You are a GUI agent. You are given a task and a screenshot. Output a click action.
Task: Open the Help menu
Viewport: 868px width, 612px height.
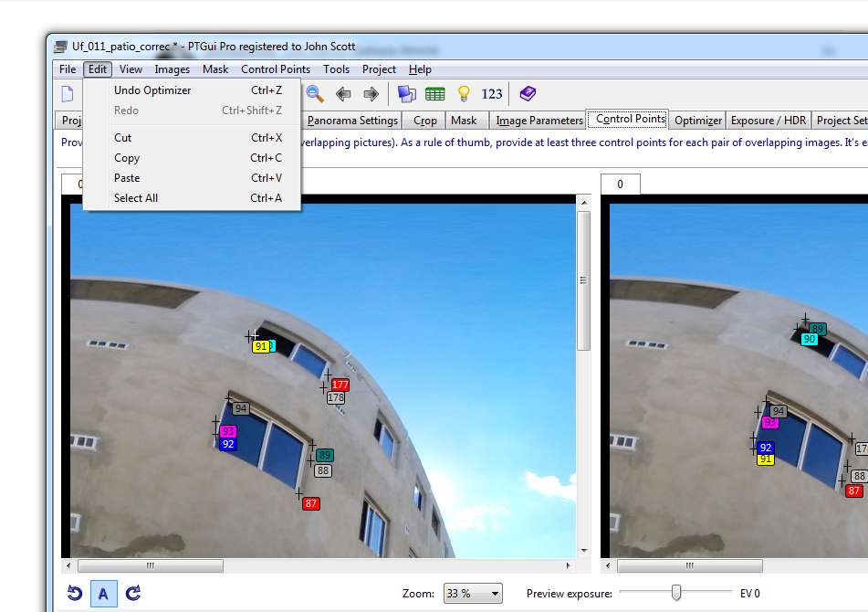tap(420, 69)
